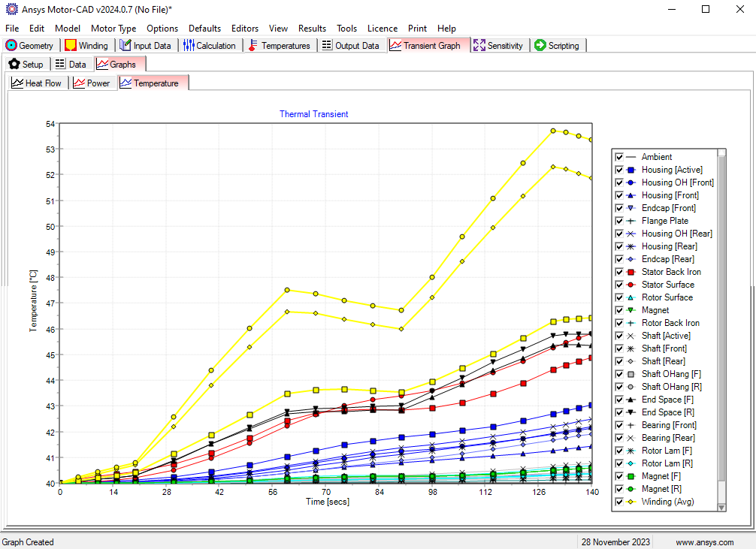Click the Rotor Back Iron legend label
Screen dimensions: 756x549
click(670, 323)
